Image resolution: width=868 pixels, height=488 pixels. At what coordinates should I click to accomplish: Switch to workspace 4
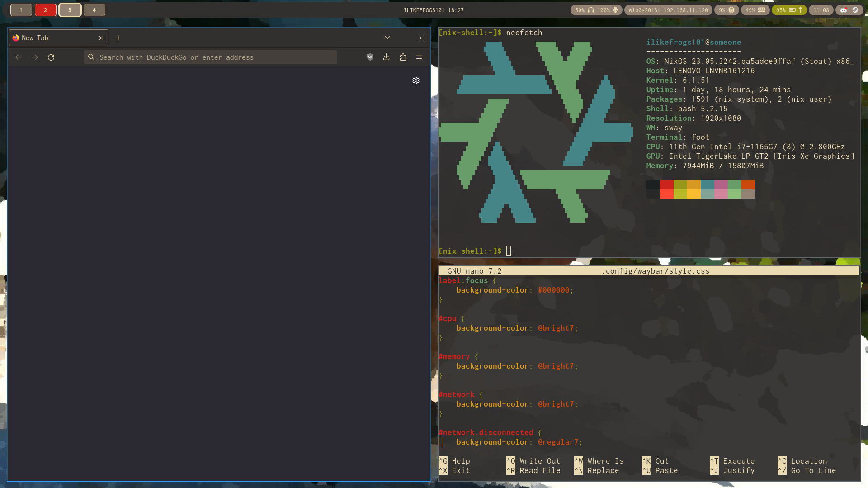click(x=94, y=10)
